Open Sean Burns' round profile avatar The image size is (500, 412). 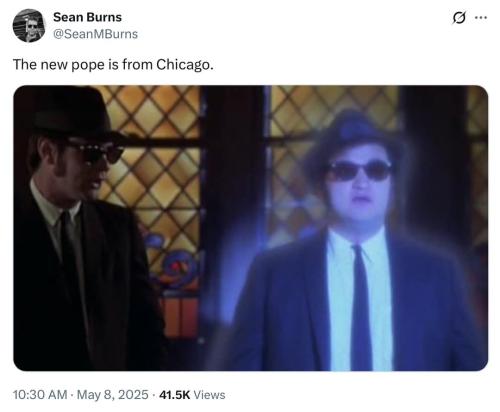[29, 26]
